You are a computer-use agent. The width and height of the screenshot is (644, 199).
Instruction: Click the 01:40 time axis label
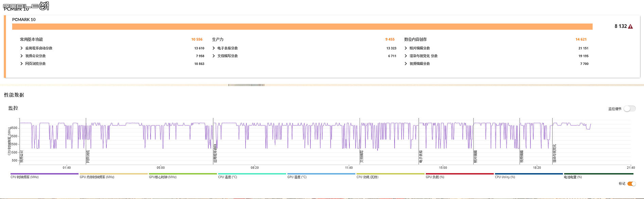(67, 168)
